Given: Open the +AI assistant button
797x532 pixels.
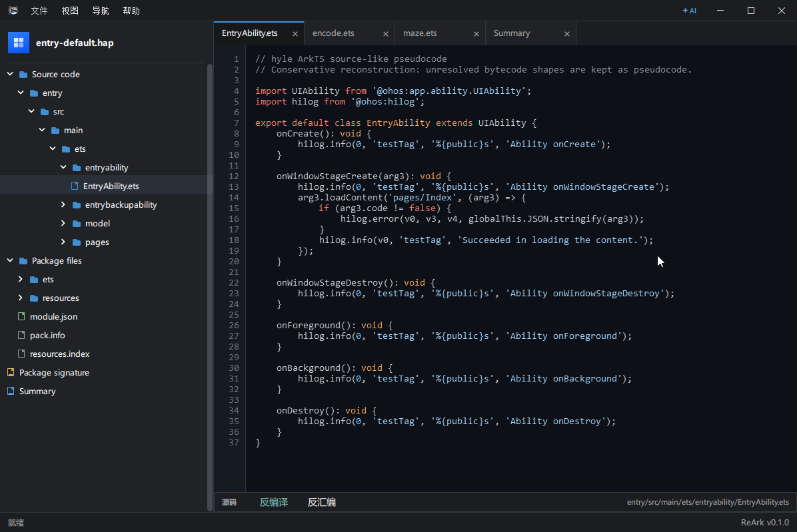Looking at the screenshot, I should [x=689, y=11].
